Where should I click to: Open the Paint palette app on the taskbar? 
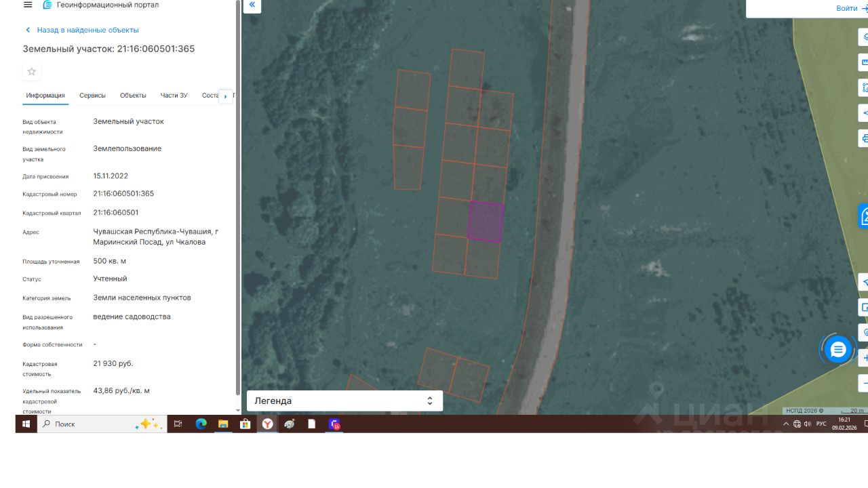(290, 424)
